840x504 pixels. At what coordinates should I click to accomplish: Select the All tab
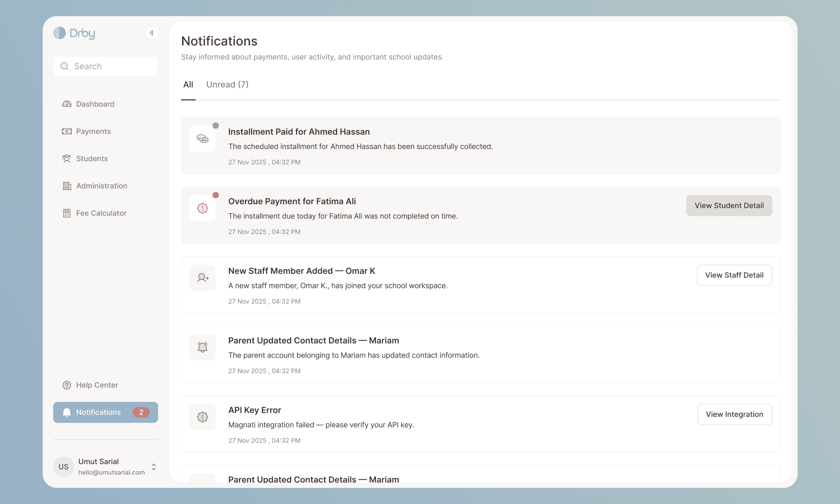(188, 85)
